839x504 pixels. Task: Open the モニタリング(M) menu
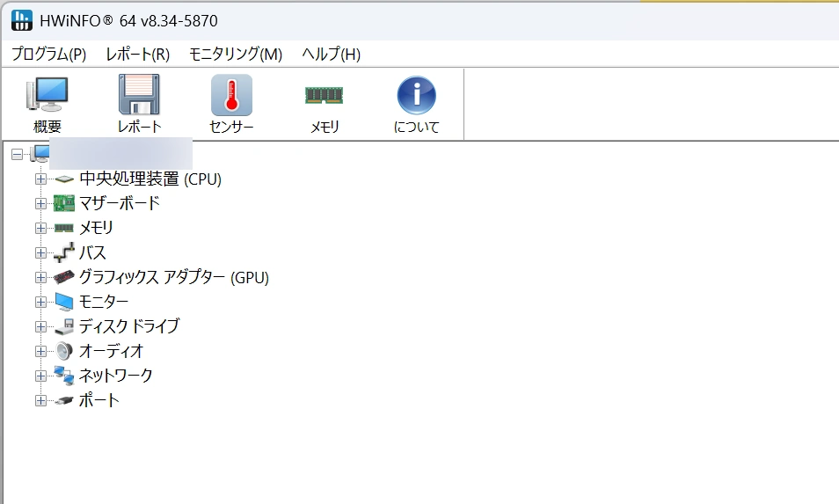pyautogui.click(x=236, y=54)
